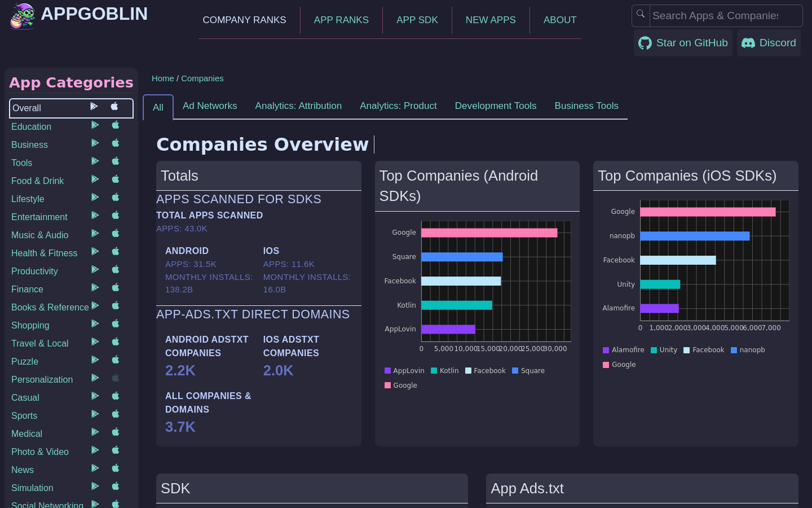Image resolution: width=812 pixels, height=508 pixels.
Task: Switch to Business Tools tab
Action: [586, 106]
